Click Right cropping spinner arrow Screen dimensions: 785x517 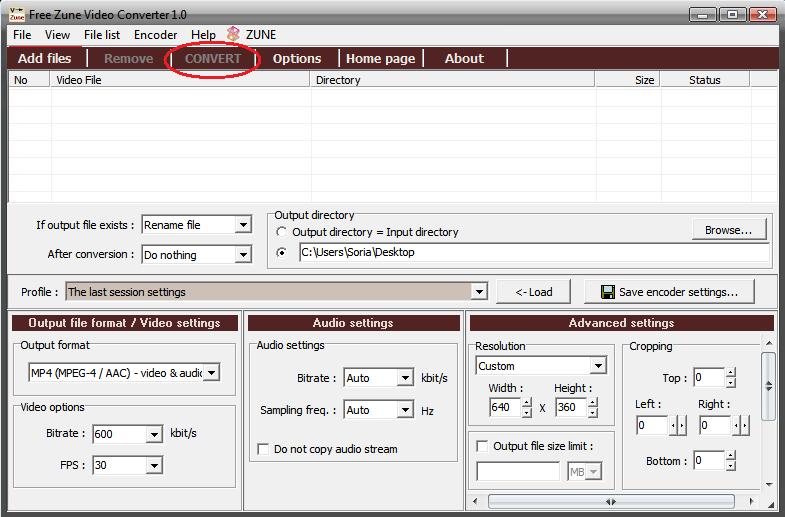(740, 426)
